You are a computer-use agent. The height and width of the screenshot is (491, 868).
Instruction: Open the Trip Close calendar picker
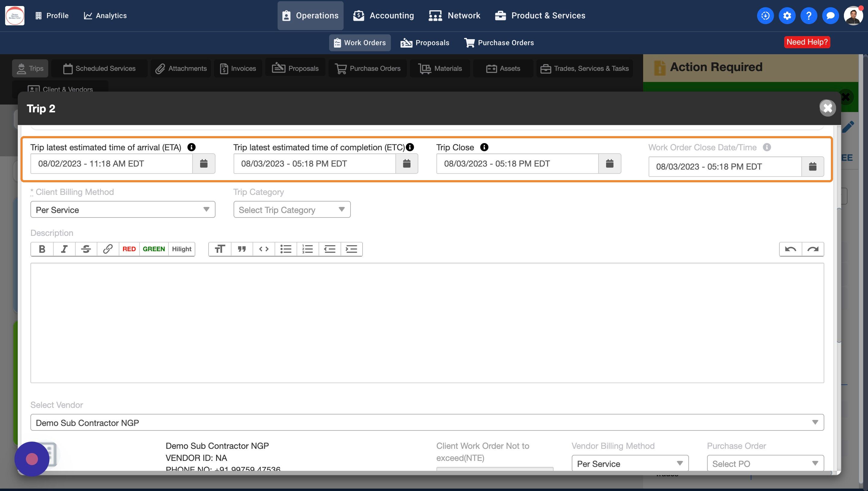pos(609,164)
